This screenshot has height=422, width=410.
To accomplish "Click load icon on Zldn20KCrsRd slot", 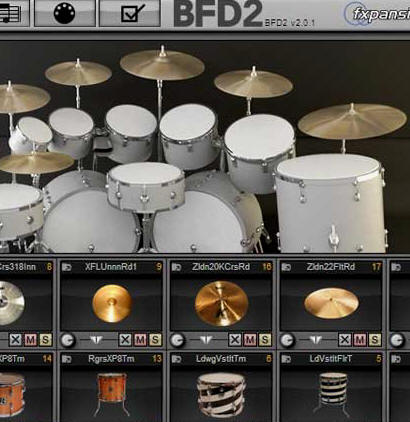I will [176, 267].
